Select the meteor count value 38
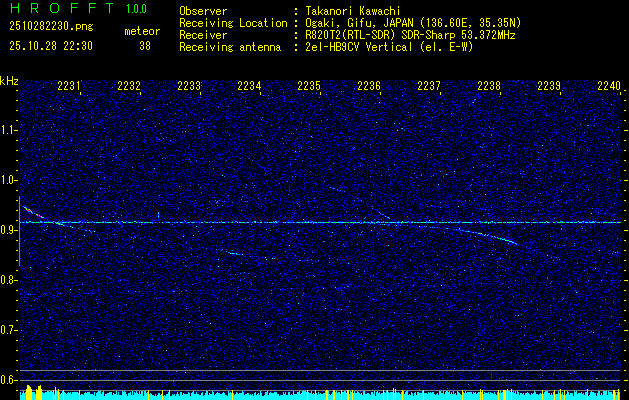The height and width of the screenshot is (400, 629). coord(145,46)
